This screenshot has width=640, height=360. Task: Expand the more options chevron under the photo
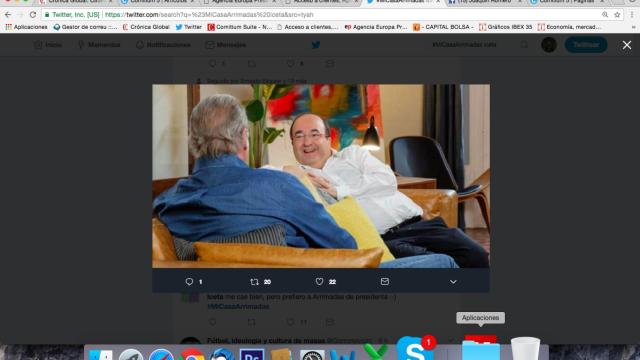(453, 282)
